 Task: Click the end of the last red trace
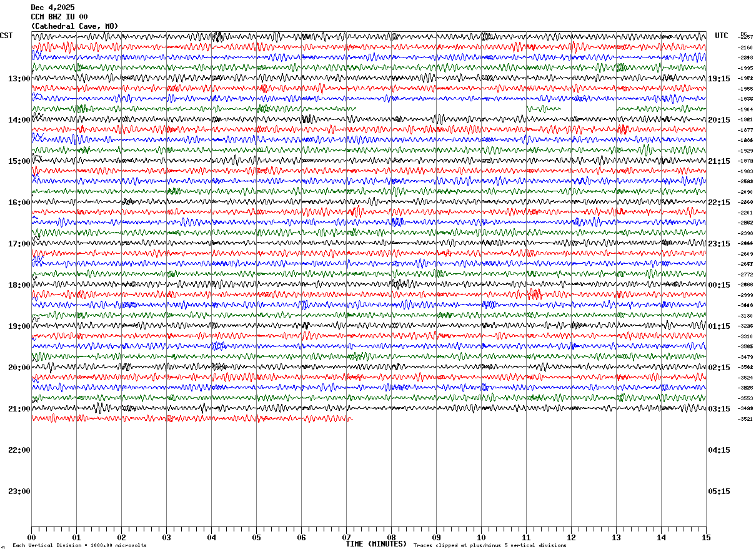352,418
